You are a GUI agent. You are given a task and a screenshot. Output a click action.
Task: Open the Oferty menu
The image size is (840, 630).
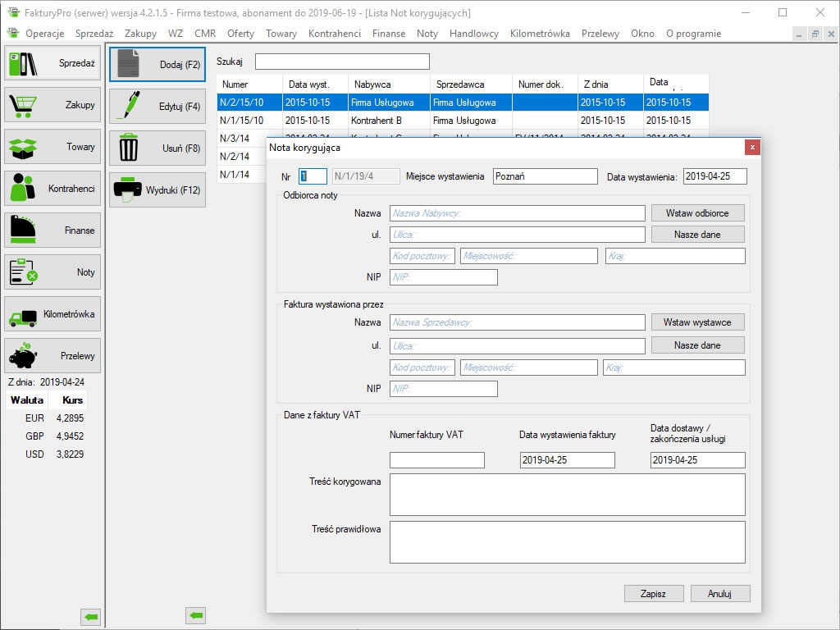click(x=240, y=34)
